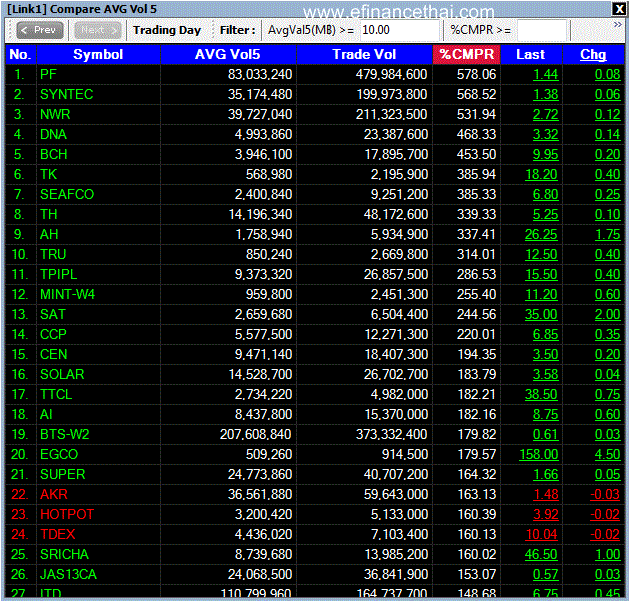Screen dimensions: 630x602
Task: Select symbol DNA
Action: pos(53,135)
